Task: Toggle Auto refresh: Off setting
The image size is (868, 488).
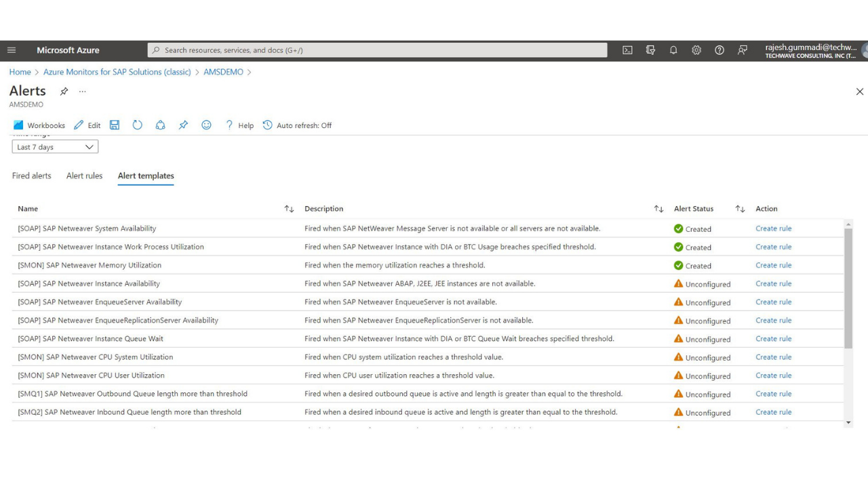Action: tap(297, 125)
